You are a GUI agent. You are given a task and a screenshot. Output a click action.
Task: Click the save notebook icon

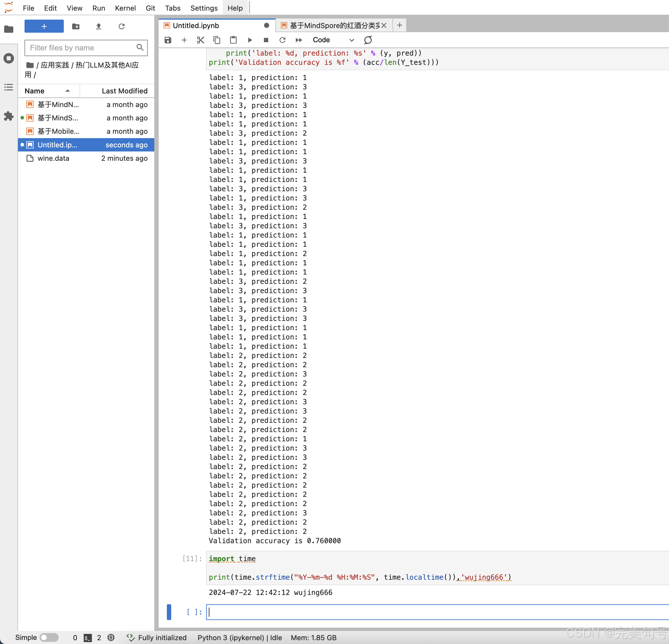tap(168, 40)
